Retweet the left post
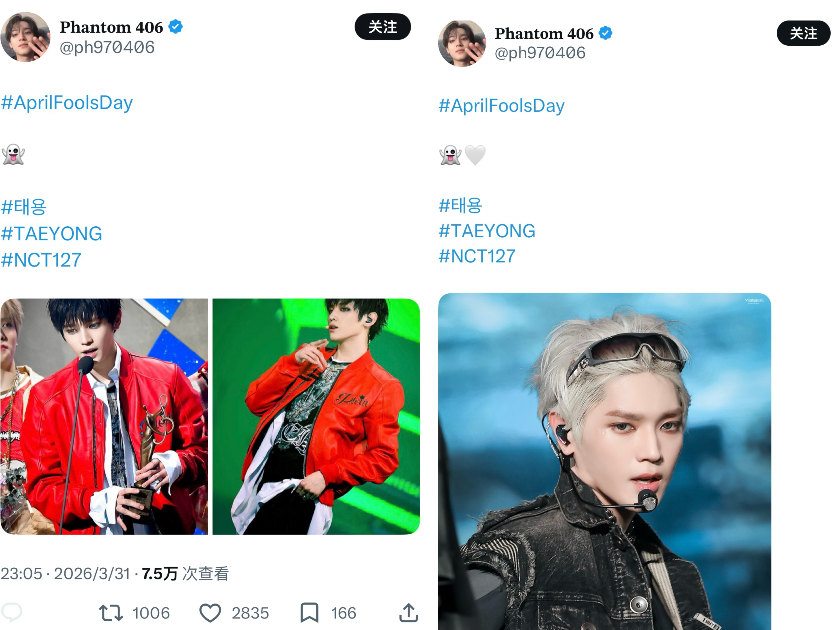840x630 pixels. point(111,613)
